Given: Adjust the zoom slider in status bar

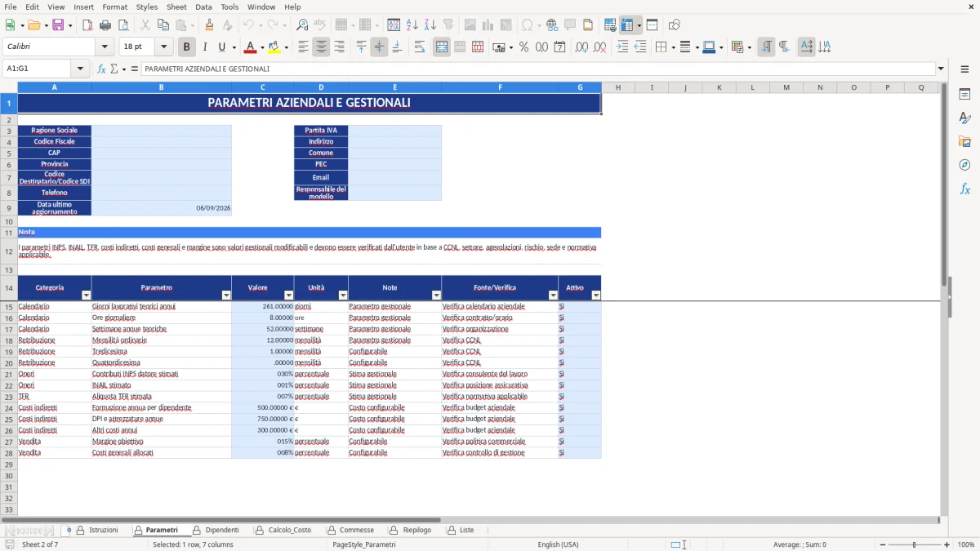Looking at the screenshot, I should pos(914,544).
